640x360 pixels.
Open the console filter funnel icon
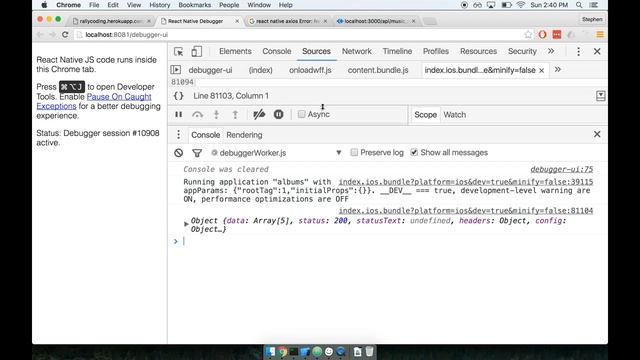click(x=197, y=153)
